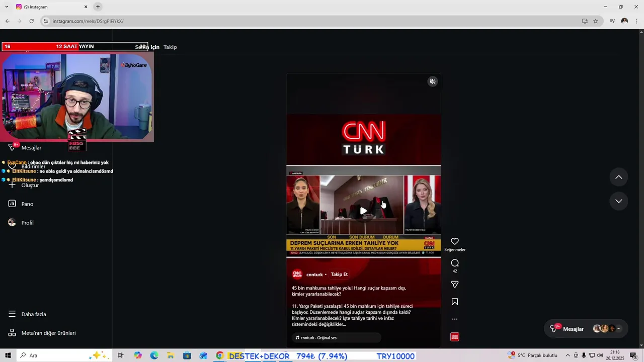644x362 pixels.
Task: Click the cnnturk audio thumbnail below options
Action: pos(455,337)
